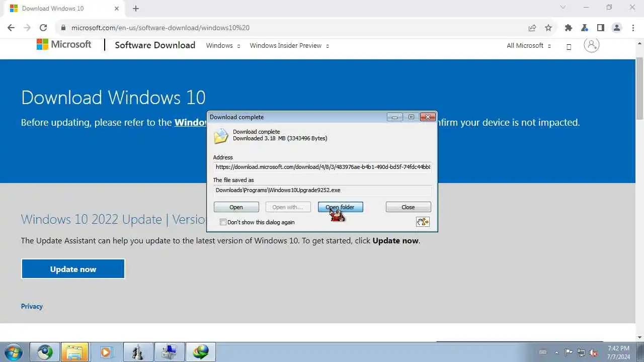Open Internet Download Manager taskbar icon
644x362 pixels.
pyautogui.click(x=201, y=352)
